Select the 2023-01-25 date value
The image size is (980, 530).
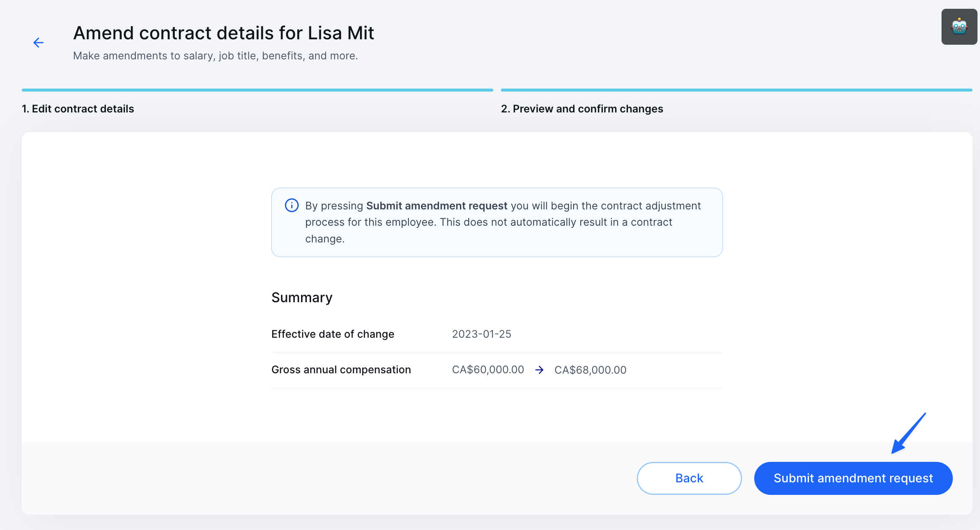[x=481, y=334]
